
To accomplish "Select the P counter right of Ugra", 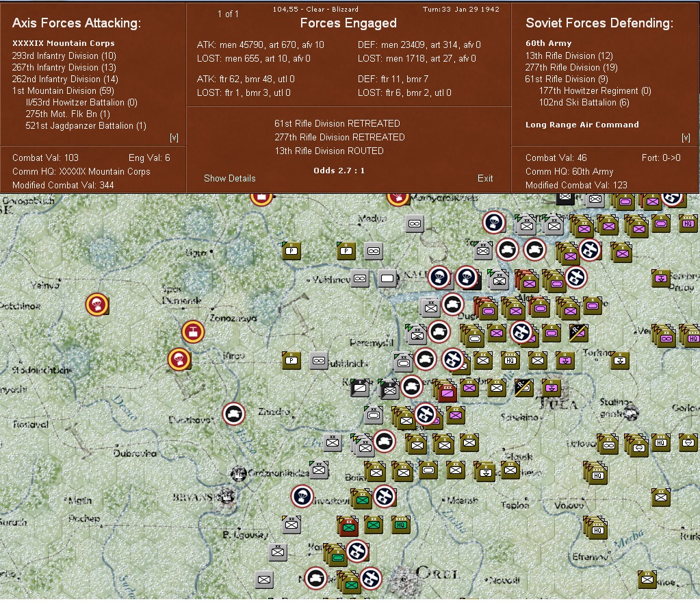I will 291,251.
